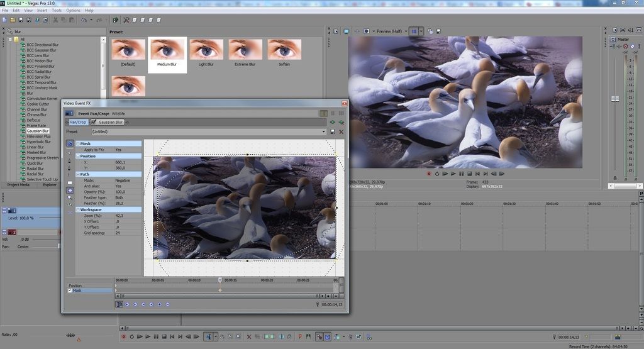Screen dimensions: 644x349
Task: Toggle the Enable Snapping icon
Action: coord(319,336)
